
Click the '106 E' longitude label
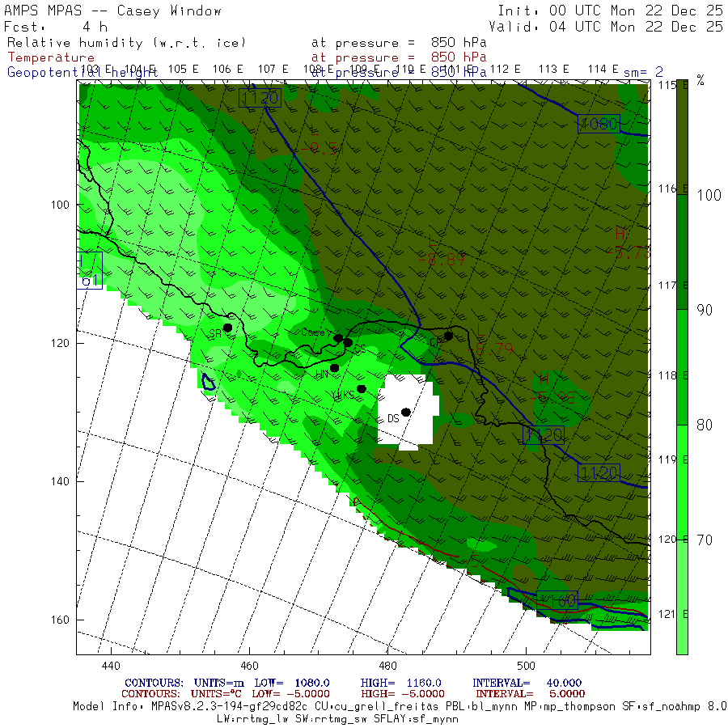[x=228, y=69]
